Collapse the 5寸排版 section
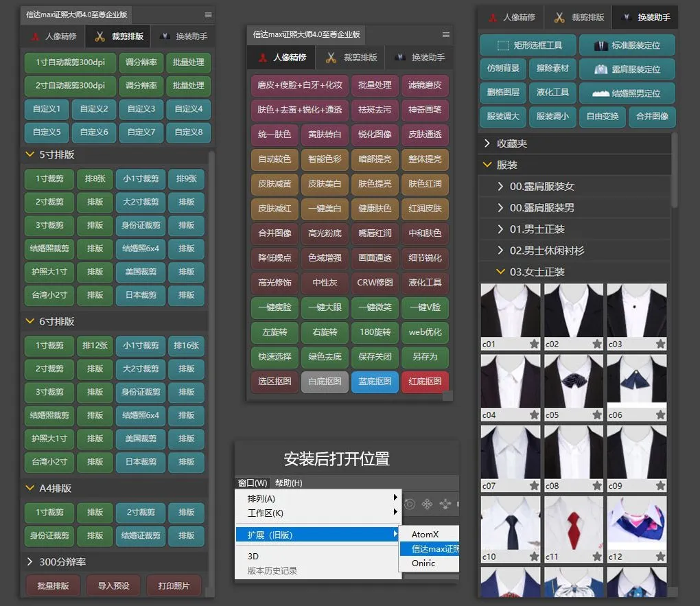This screenshot has width=700, height=606. click(x=30, y=154)
